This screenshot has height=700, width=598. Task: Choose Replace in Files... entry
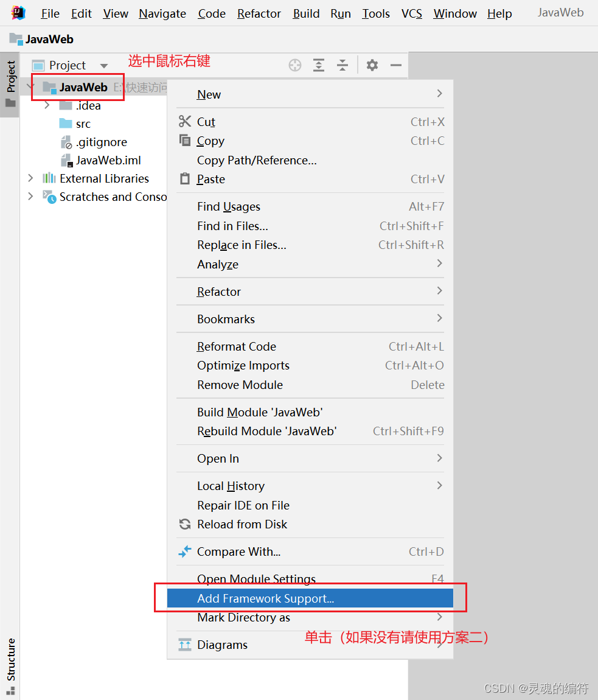(310, 245)
